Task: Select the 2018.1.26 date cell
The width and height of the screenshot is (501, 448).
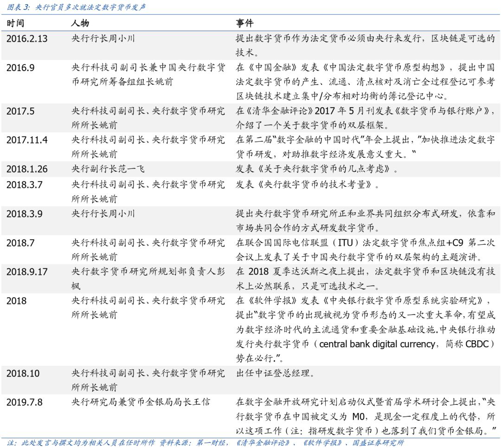Action: (27, 169)
